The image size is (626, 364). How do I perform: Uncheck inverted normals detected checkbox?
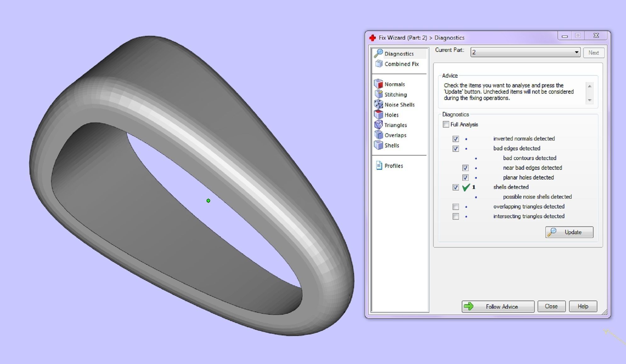[455, 139]
